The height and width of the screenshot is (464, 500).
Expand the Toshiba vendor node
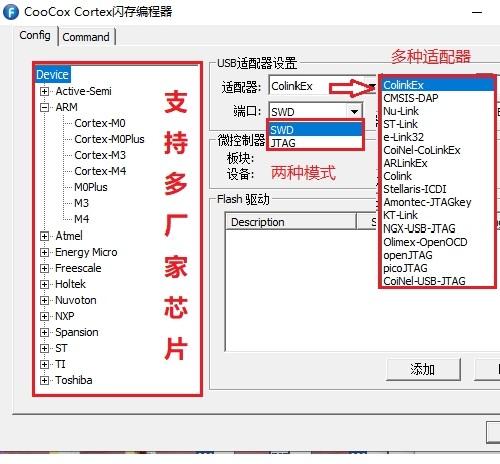click(44, 380)
